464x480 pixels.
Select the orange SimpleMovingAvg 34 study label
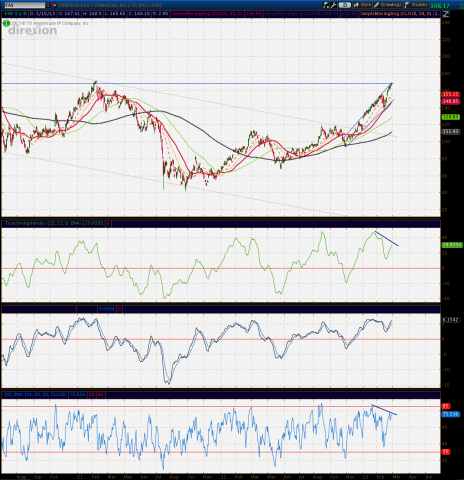(x=396, y=14)
